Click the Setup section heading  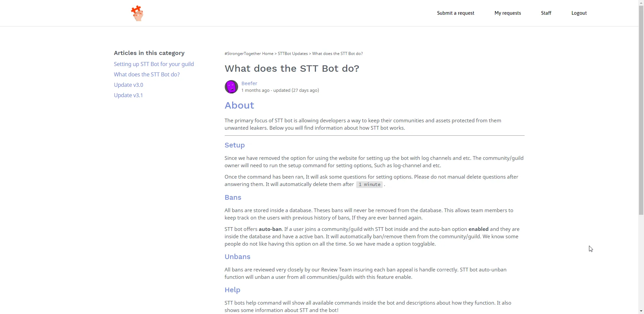234,145
